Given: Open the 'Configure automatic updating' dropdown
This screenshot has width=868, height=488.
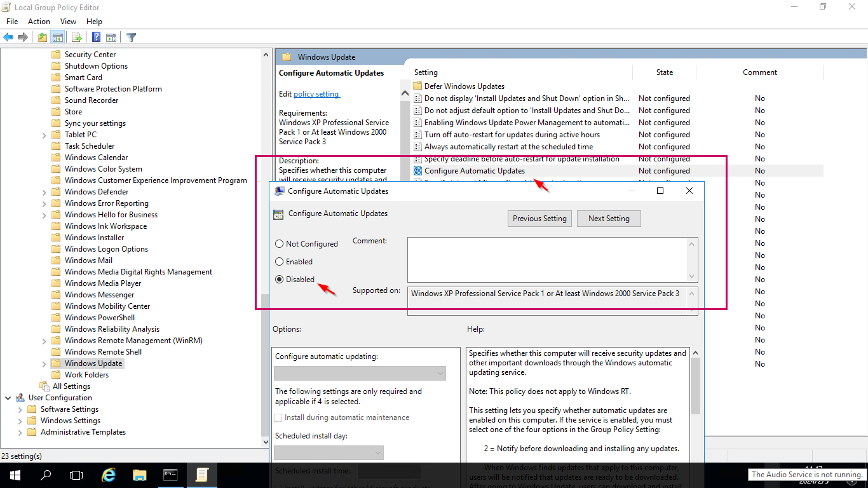Looking at the screenshot, I should point(360,374).
